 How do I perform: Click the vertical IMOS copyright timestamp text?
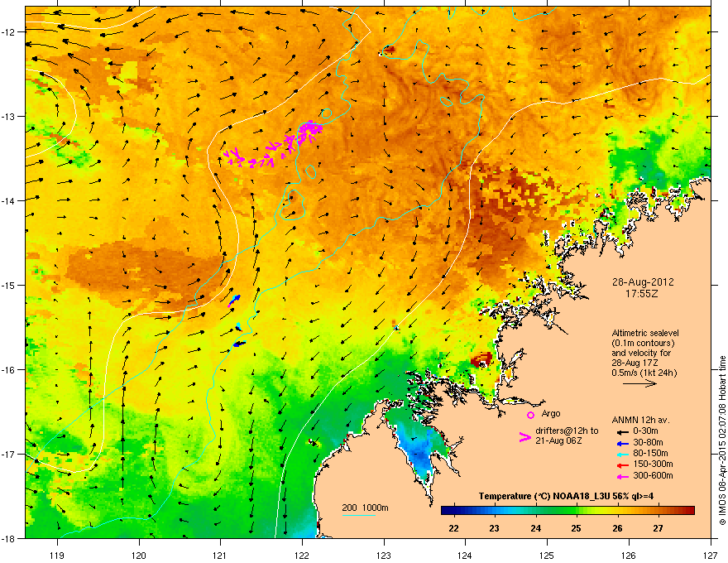722,440
